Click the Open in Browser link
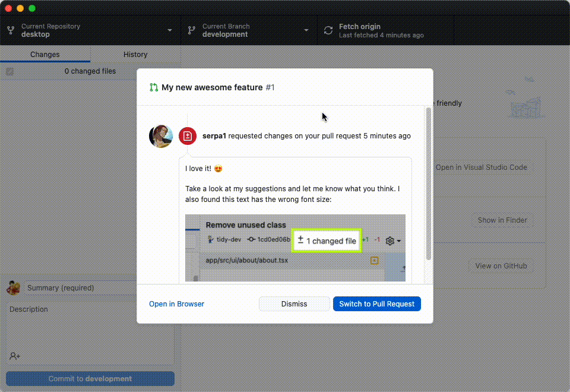The width and height of the screenshot is (570, 392). (x=177, y=304)
